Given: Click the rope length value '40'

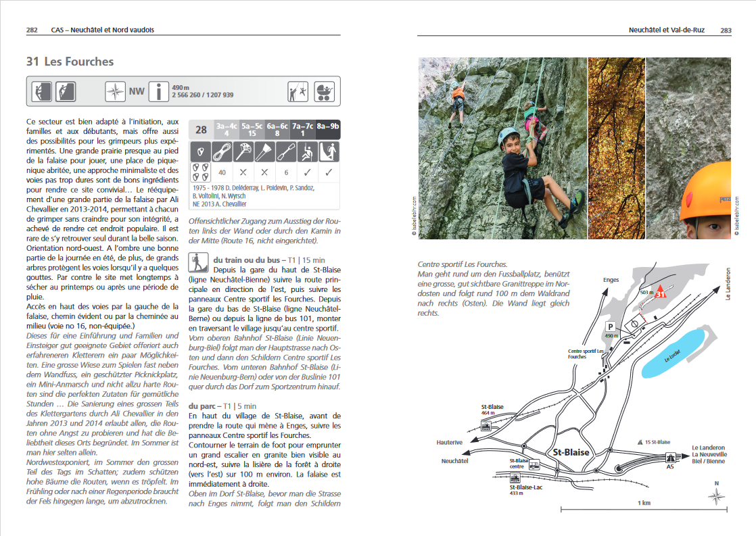Looking at the screenshot, I should 222,172.
